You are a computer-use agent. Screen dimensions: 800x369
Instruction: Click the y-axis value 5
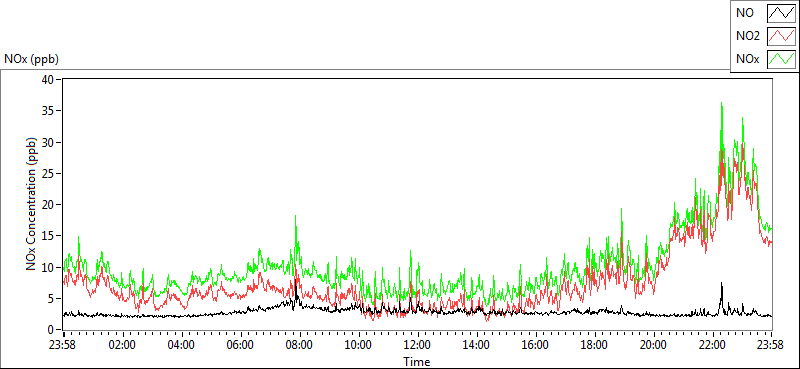point(51,299)
